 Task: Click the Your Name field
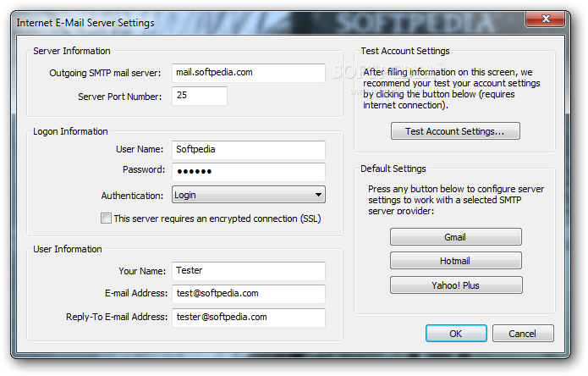[x=248, y=271]
